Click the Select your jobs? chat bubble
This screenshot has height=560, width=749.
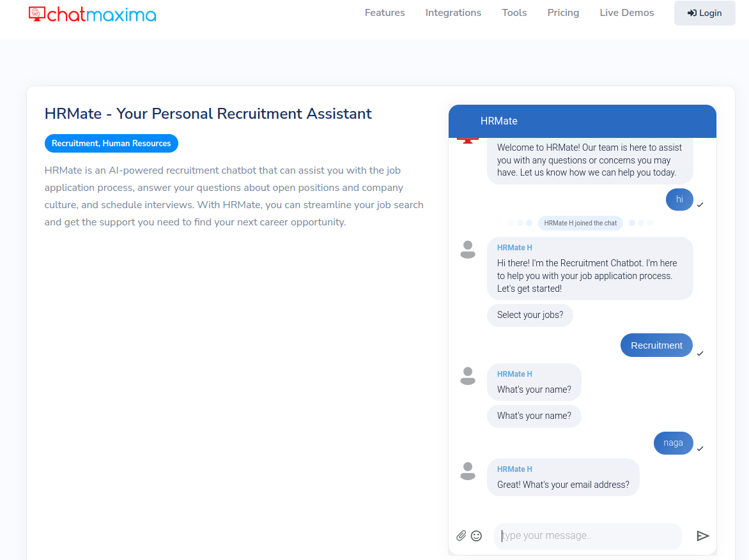[x=530, y=315]
